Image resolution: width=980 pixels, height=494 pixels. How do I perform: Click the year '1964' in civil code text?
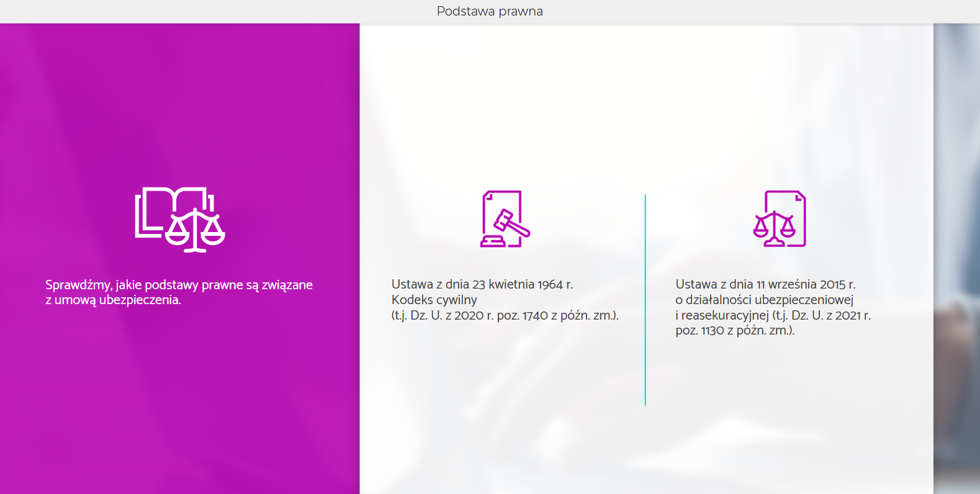coord(550,284)
